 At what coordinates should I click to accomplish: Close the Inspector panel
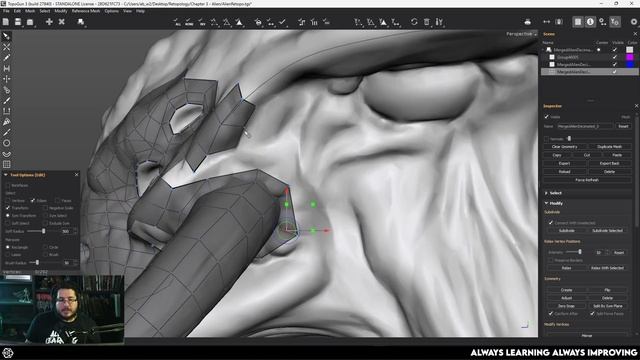(x=636, y=106)
